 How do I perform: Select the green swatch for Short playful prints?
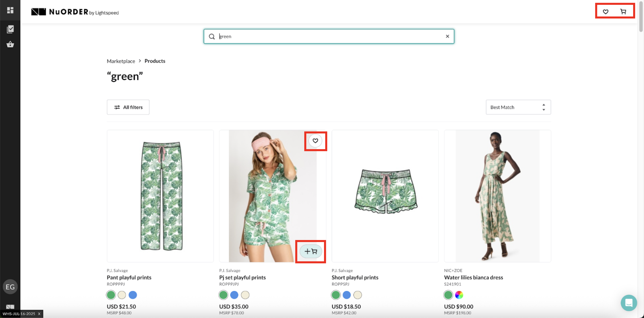(336, 295)
